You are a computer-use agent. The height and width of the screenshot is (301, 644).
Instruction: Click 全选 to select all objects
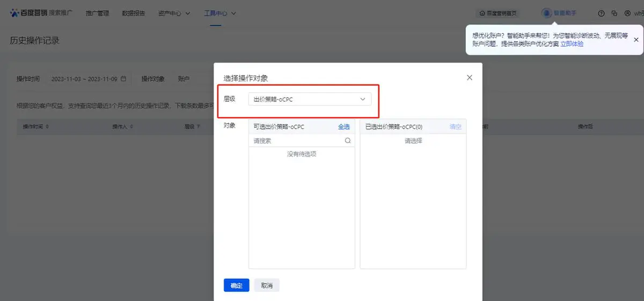343,127
